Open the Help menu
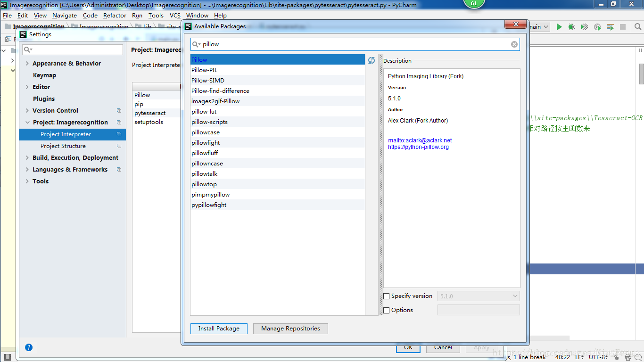644x362 pixels. coord(220,16)
